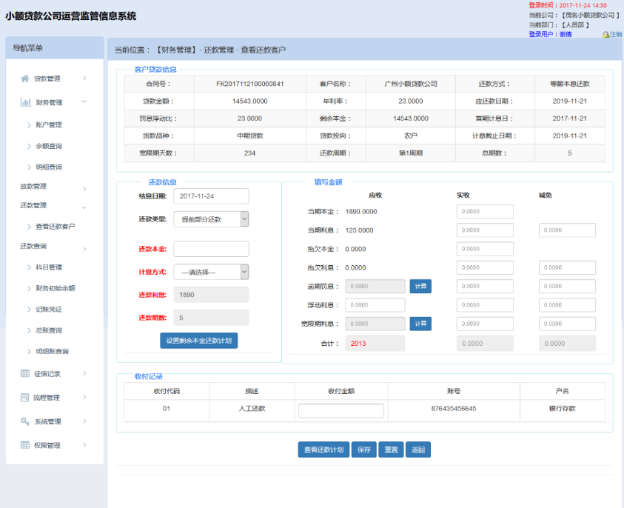Open 明细账查询 in the sidebar
The height and width of the screenshot is (508, 624).
tap(52, 351)
